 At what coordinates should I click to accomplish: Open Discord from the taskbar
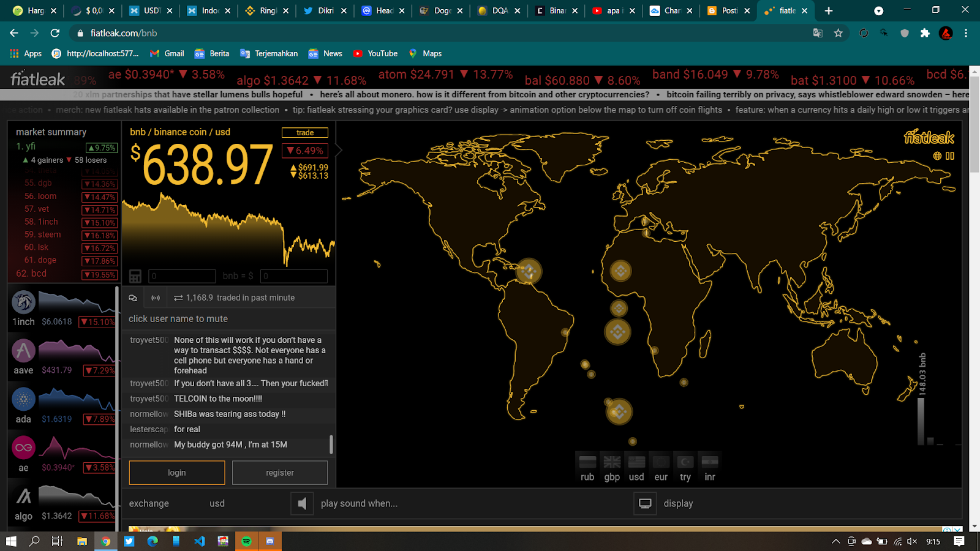pos(269,541)
